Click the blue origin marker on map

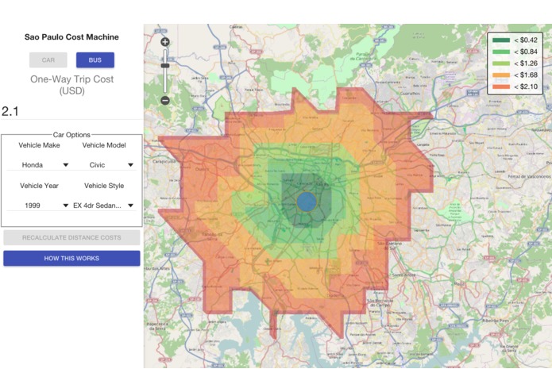click(x=307, y=202)
